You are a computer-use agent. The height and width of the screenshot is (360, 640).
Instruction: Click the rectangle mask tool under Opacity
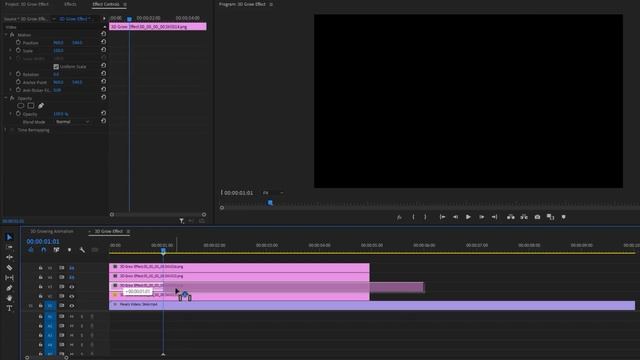[31, 106]
